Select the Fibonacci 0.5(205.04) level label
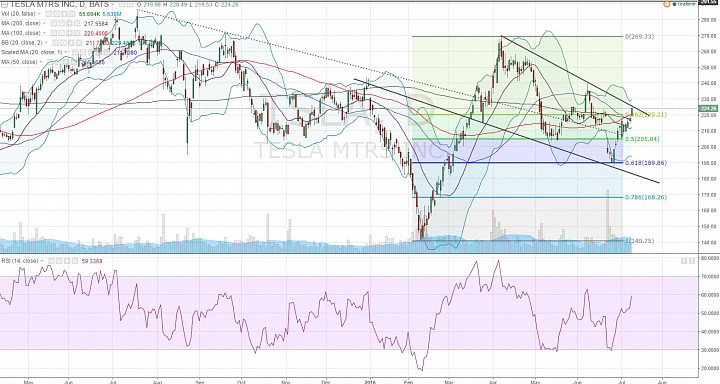The height and width of the screenshot is (384, 720). (642, 139)
